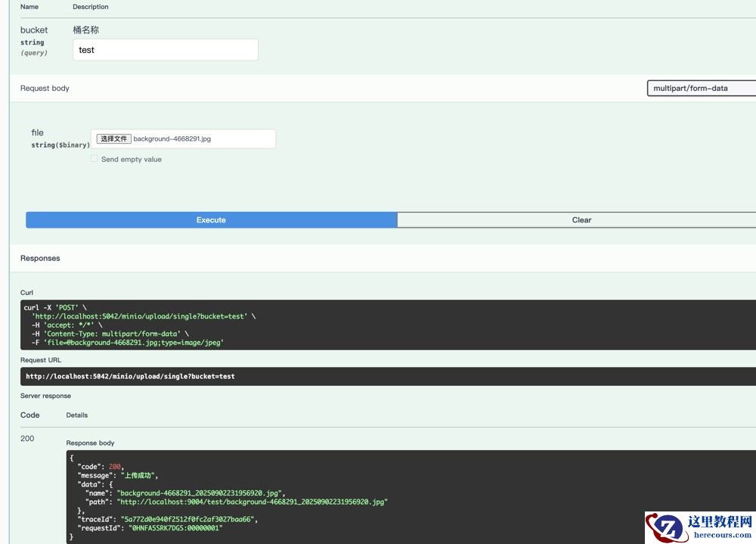
Task: Run the request with the Execute button
Action: coord(211,220)
